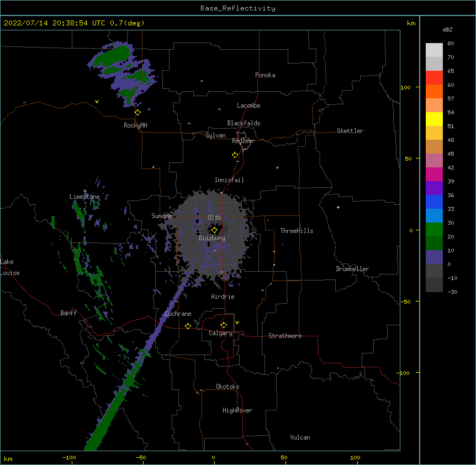476x465 pixels.
Task: Click the km unit label at top right
Action: 411,23
